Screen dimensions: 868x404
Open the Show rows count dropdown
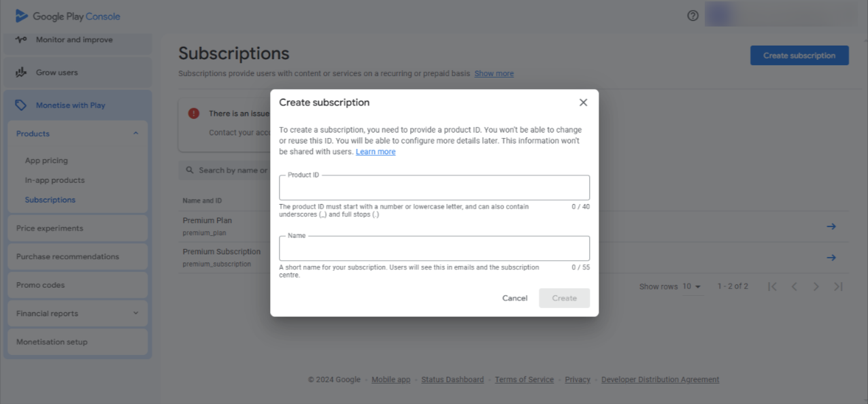click(x=692, y=286)
